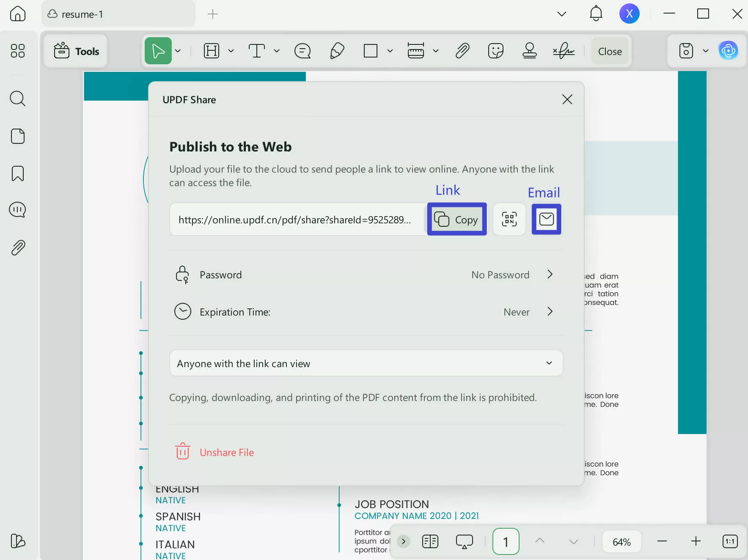Open the Home icon
Viewport: 748px width, 560px height.
click(x=18, y=14)
